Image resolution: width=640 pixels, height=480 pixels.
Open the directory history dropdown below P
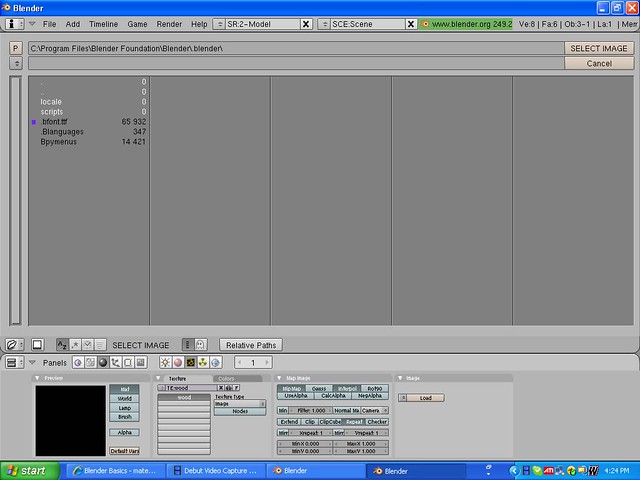pos(16,64)
